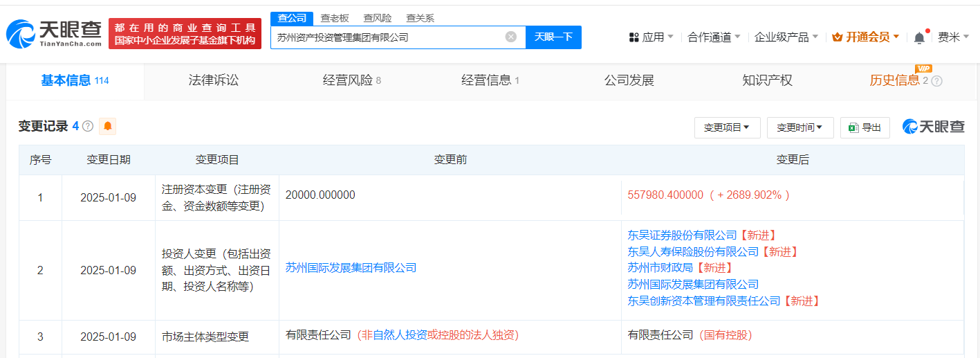This screenshot has width=980, height=358.
Task: Click 开通会员 membership button
Action: click(x=866, y=37)
